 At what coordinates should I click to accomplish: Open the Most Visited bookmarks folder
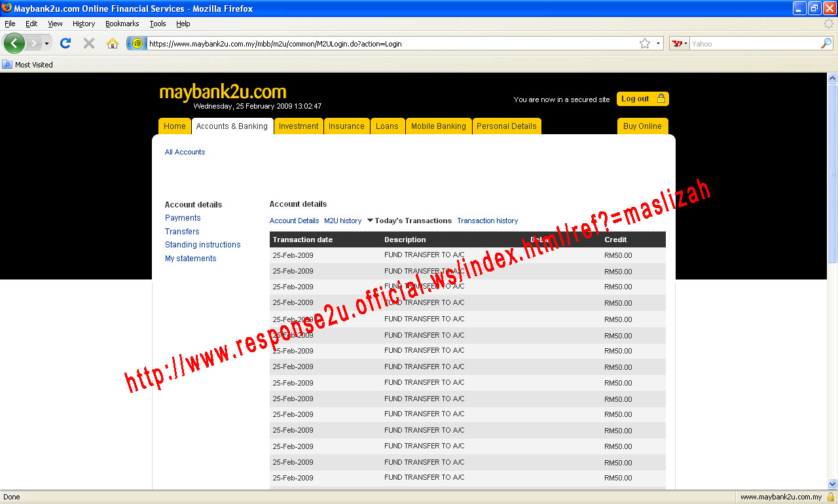click(x=27, y=65)
